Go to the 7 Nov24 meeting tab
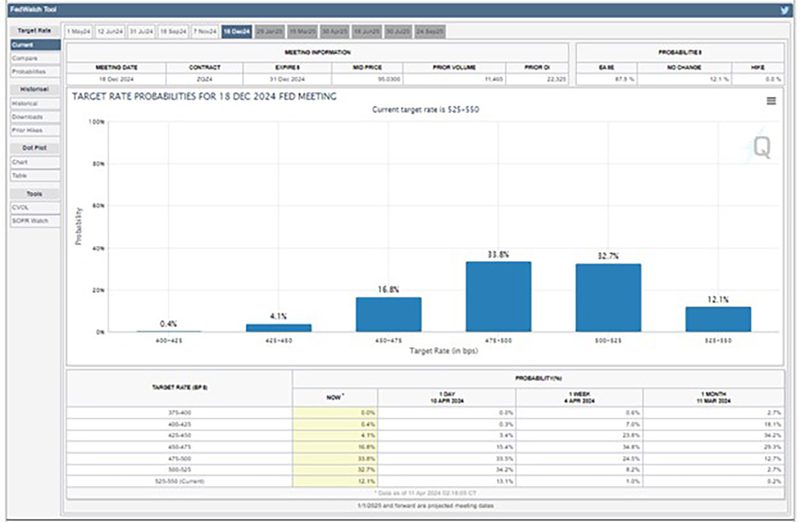This screenshot has width=800, height=522. tap(204, 31)
